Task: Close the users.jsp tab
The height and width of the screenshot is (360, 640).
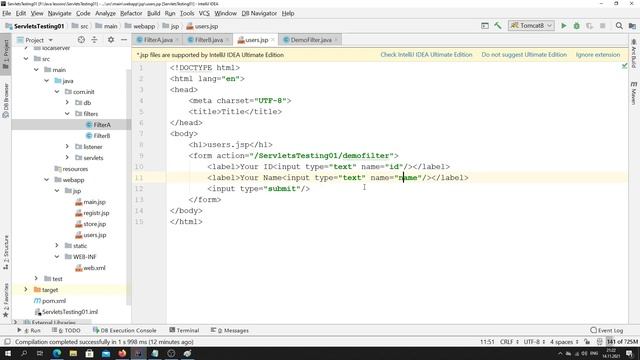Action: click(273, 40)
